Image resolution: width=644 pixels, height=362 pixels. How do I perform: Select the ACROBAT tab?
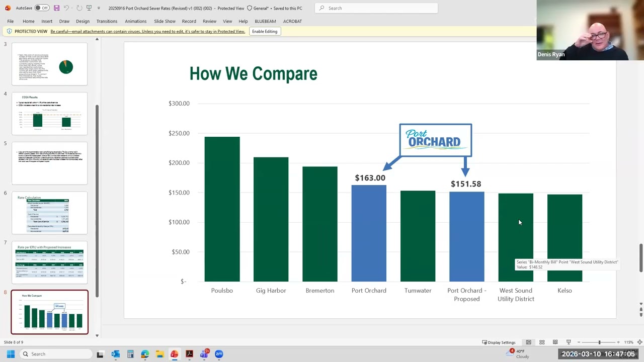tap(292, 21)
